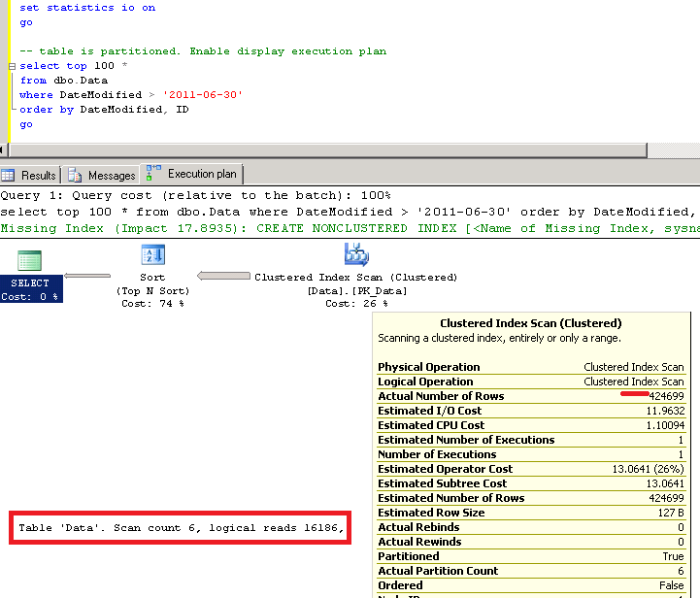This screenshot has width=700, height=598.
Task: Click the 'Ordered' row showing False
Action: pyautogui.click(x=531, y=585)
